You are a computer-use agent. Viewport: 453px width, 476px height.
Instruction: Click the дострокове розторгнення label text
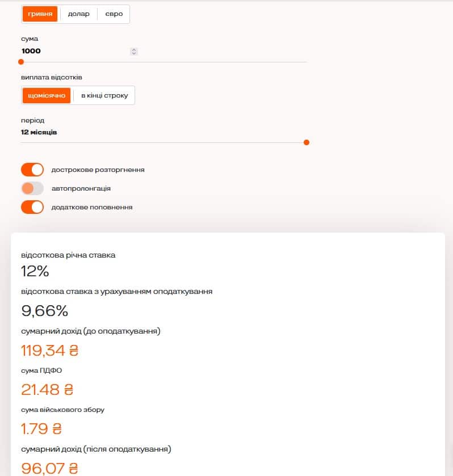[98, 170]
